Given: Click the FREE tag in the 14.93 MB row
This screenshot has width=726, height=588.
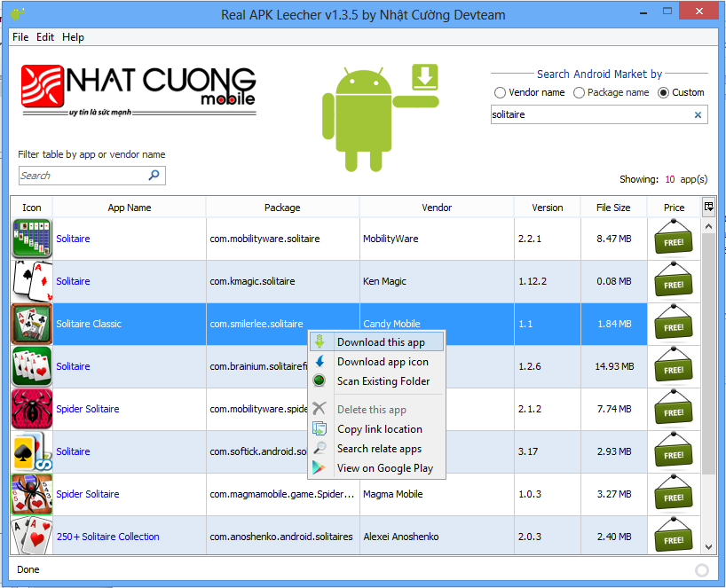Looking at the screenshot, I should pyautogui.click(x=674, y=365).
